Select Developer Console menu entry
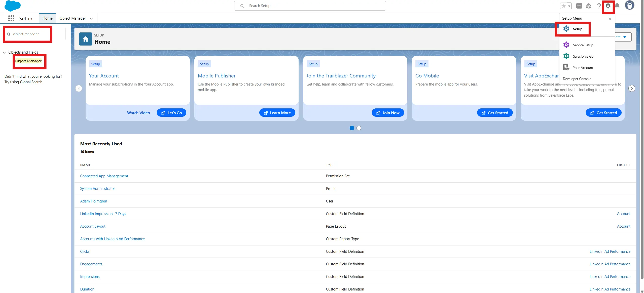Viewport: 644px width, 293px height. pos(577,79)
